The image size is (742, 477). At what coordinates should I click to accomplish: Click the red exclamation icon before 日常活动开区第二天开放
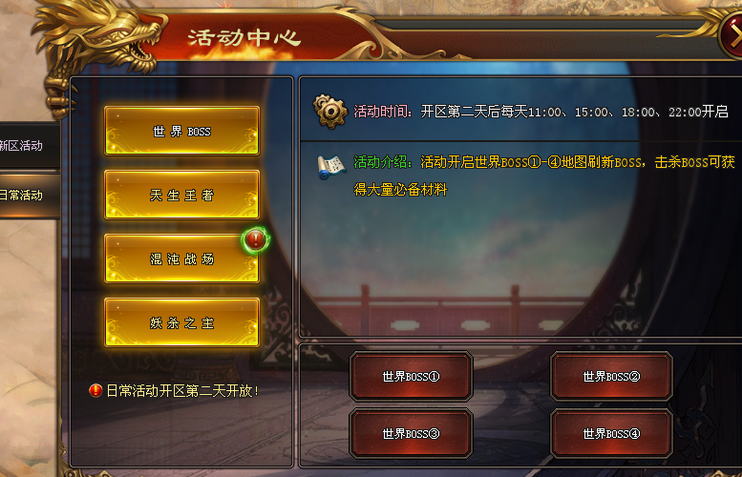click(x=96, y=391)
